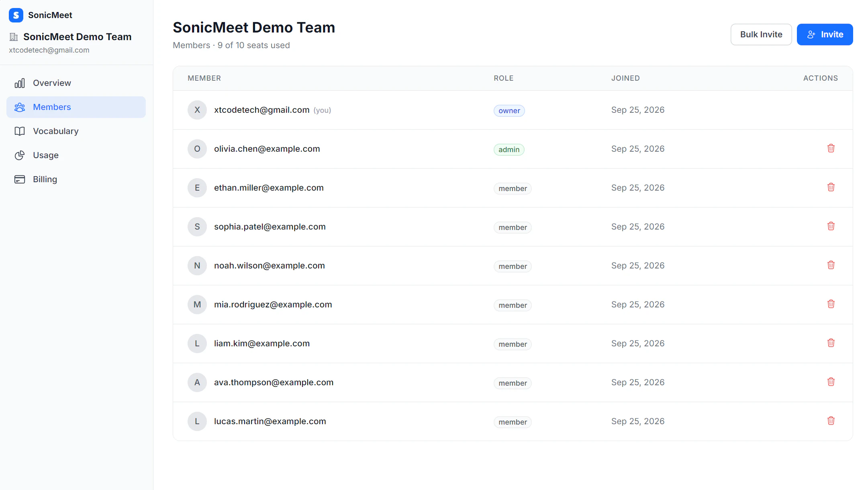
Task: Go to Vocabulary section
Action: [x=76, y=131]
